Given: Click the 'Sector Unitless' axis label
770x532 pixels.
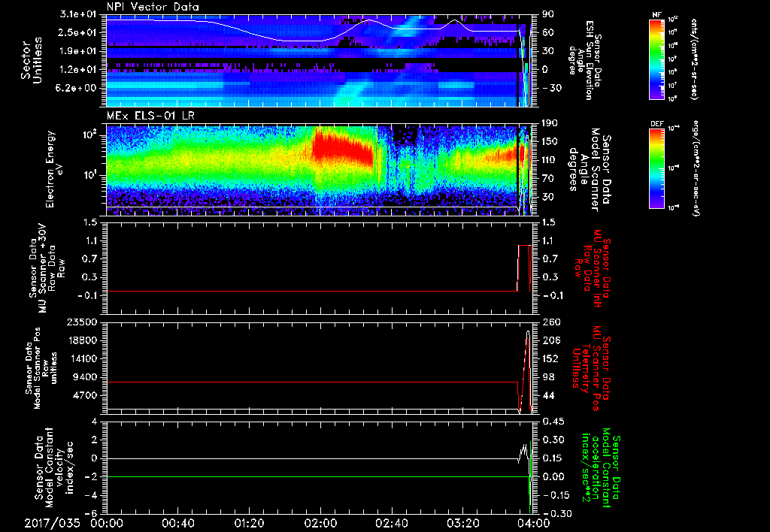Looking at the screenshot, I should coord(32,60).
